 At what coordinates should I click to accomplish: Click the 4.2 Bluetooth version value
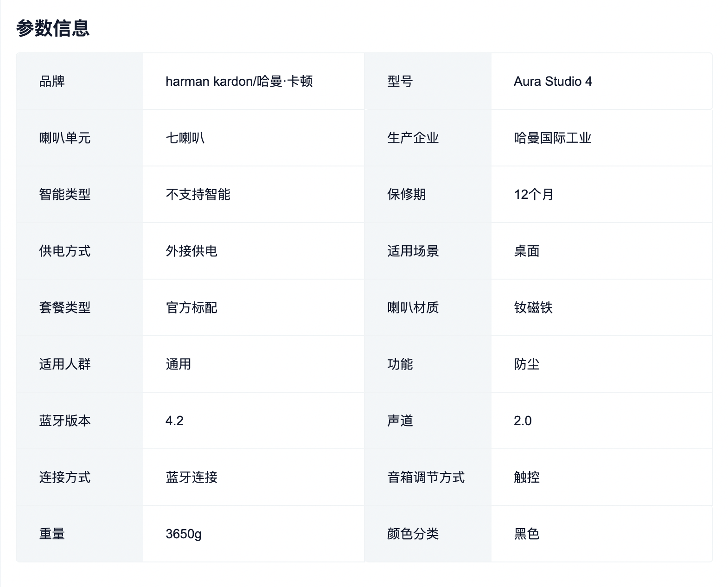(x=174, y=421)
